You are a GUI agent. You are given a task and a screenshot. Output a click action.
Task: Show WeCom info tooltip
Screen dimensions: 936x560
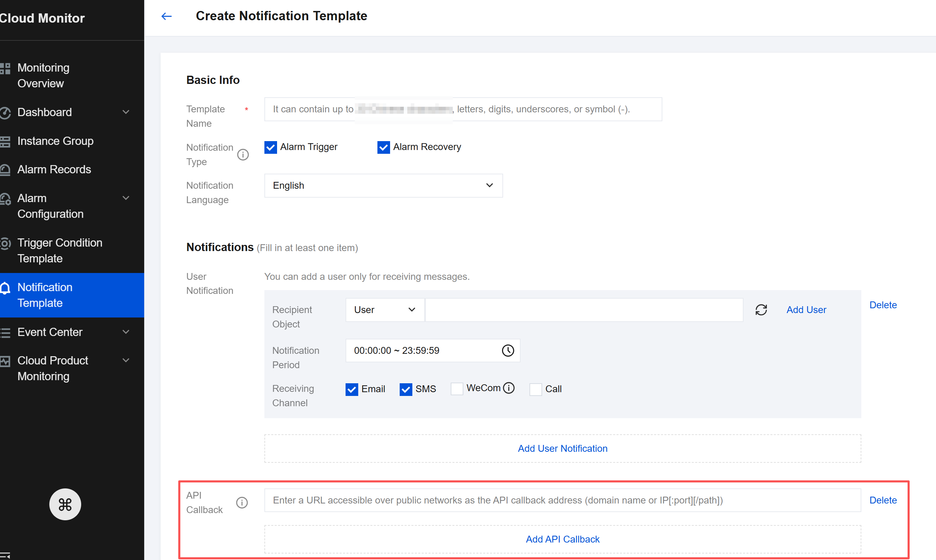(x=509, y=388)
